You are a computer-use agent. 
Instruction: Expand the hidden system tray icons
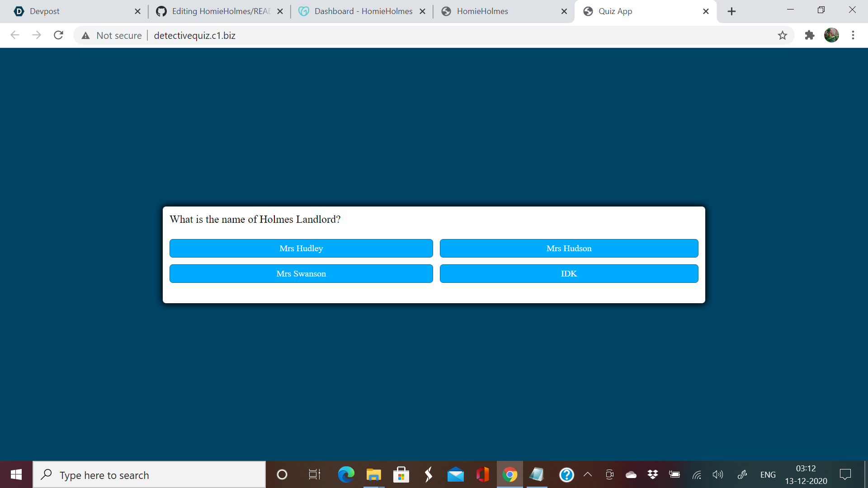(588, 474)
